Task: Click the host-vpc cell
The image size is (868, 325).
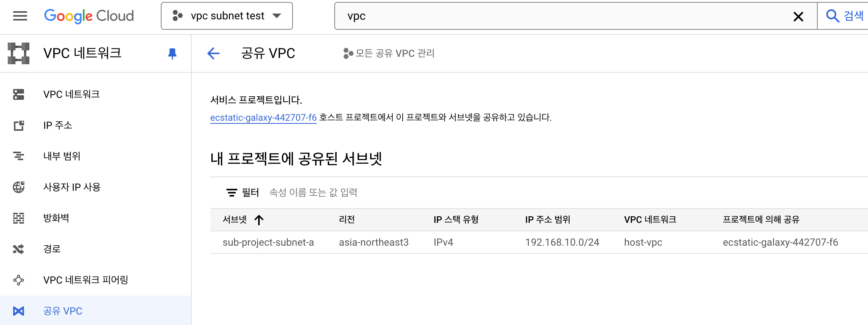Action: click(x=643, y=243)
